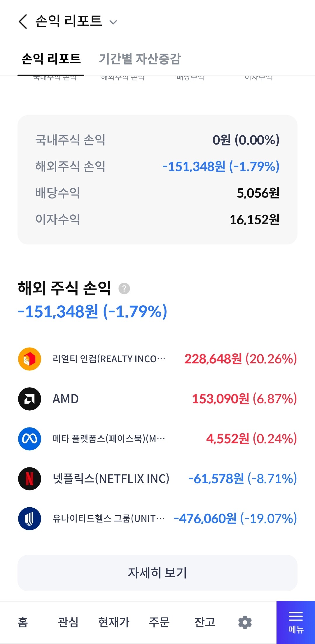This screenshot has height=644, width=315.
Task: Tap the Netflix N logo icon
Action: [x=29, y=479]
